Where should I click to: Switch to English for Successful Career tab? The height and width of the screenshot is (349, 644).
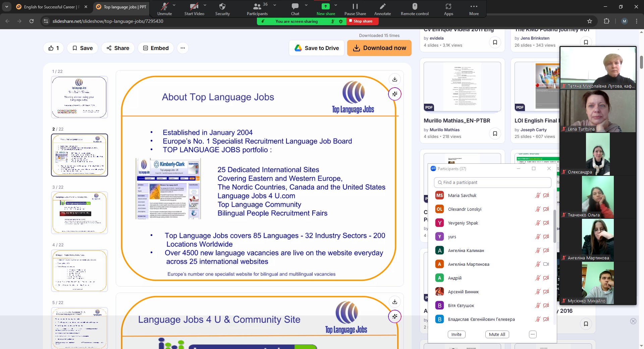[x=50, y=7]
